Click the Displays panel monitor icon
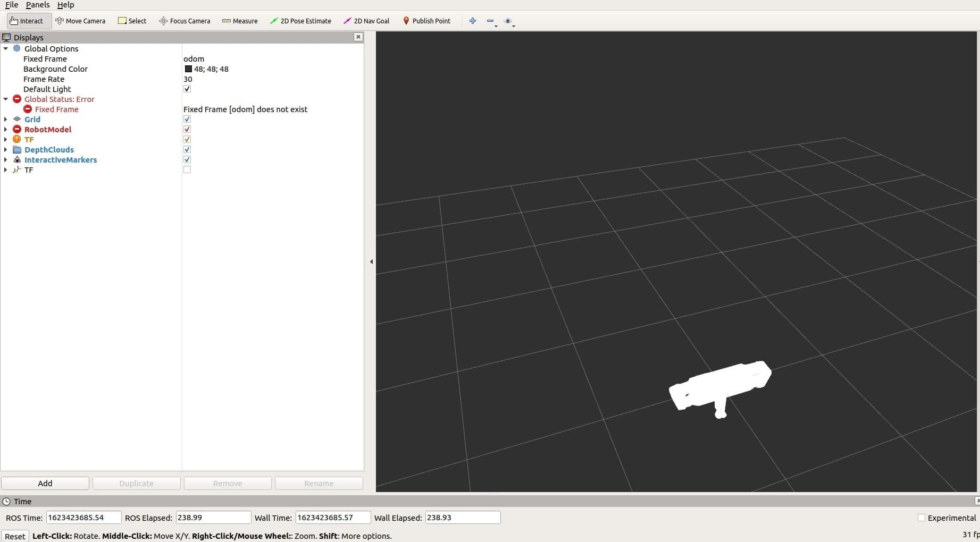Image resolution: width=980 pixels, height=542 pixels. 6,37
